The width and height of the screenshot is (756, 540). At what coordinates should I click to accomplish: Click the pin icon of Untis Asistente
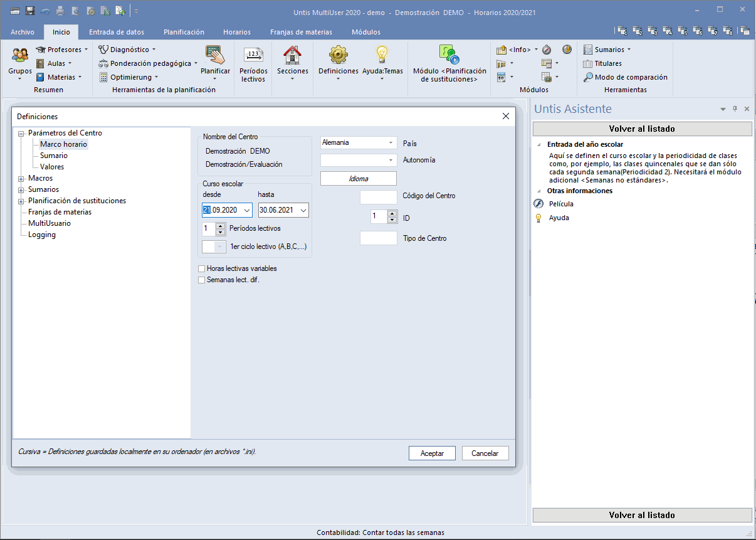tap(735, 109)
